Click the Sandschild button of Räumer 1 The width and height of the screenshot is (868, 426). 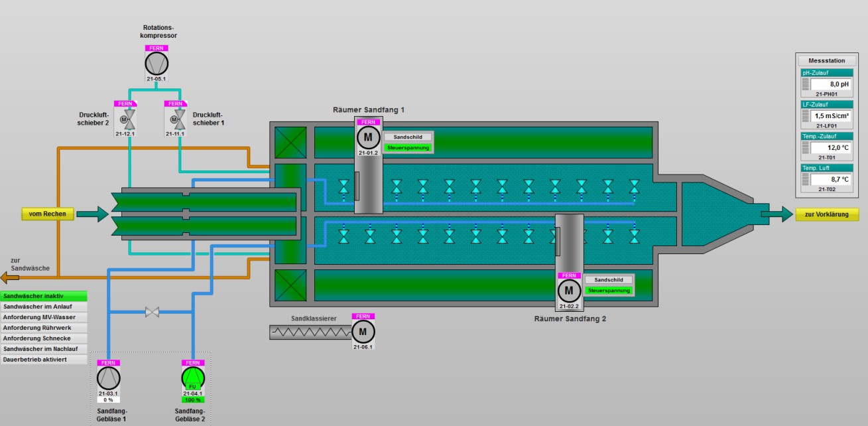click(x=407, y=137)
